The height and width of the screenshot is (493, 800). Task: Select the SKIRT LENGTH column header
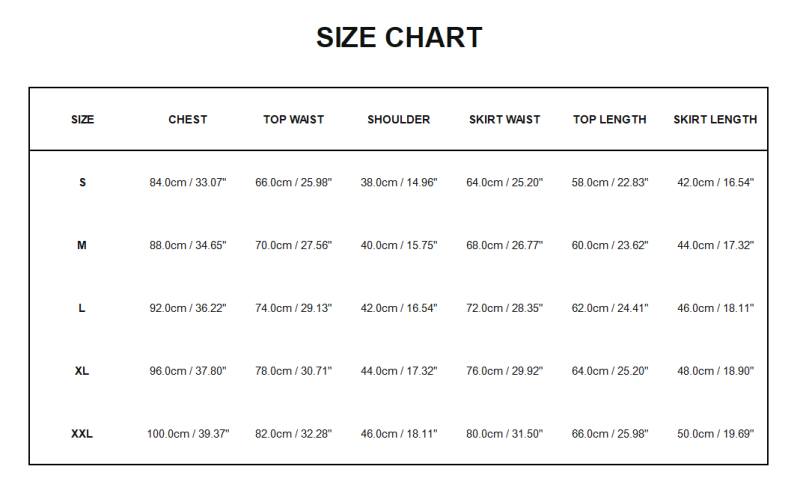(715, 120)
